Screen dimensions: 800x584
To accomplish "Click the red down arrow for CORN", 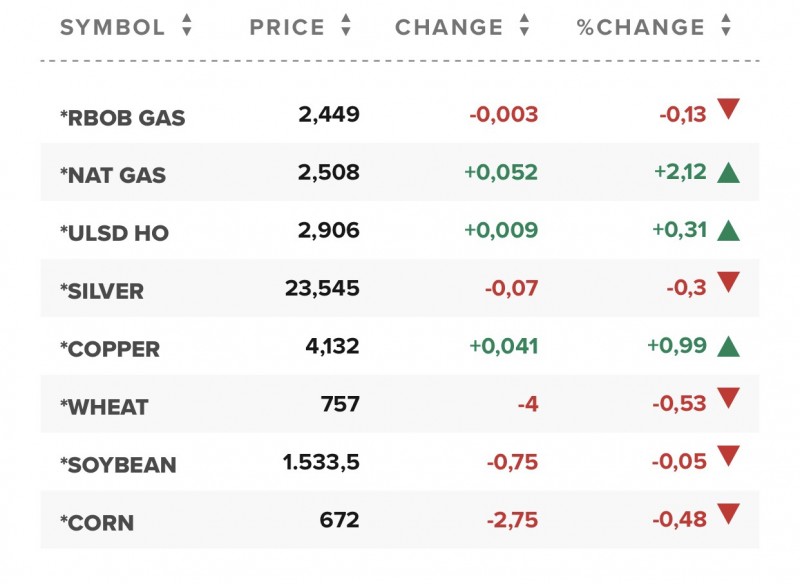I will coord(728,515).
